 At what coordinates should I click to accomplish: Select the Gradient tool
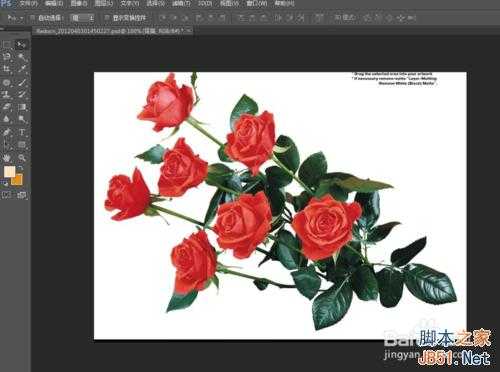click(22, 107)
